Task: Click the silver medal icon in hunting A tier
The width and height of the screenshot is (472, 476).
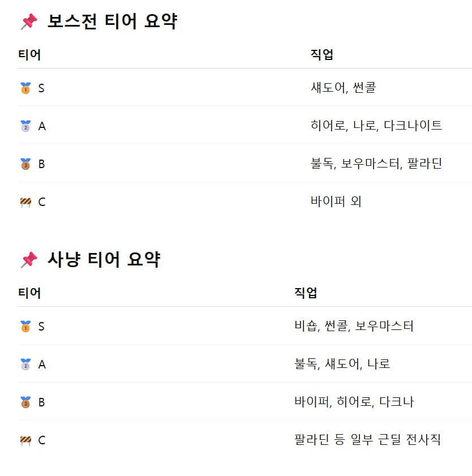Action: [25, 364]
